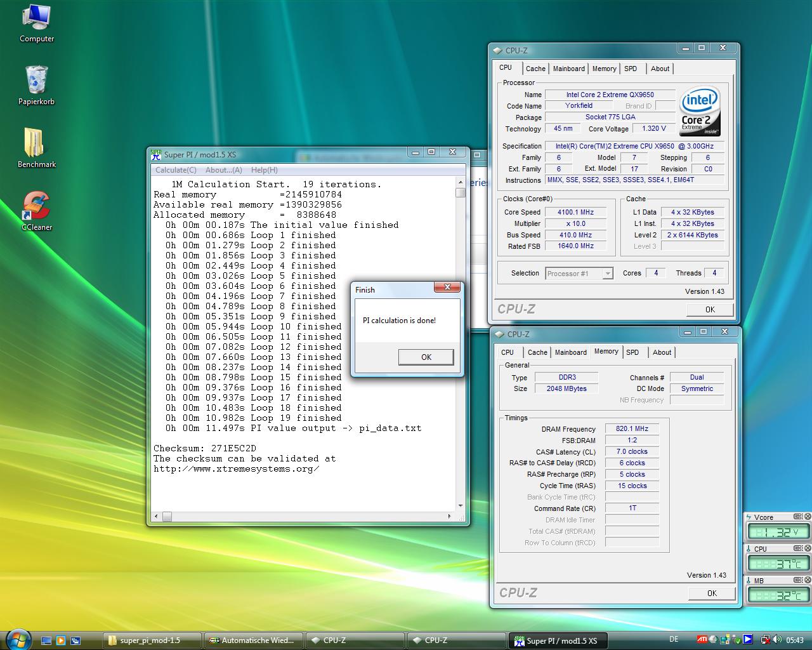Open the Calculate(C) menu in Super PI

pyautogui.click(x=176, y=170)
